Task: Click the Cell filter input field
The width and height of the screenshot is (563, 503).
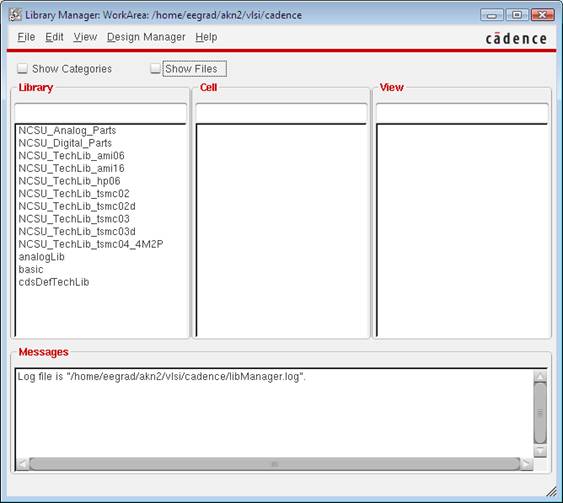Action: tap(281, 113)
